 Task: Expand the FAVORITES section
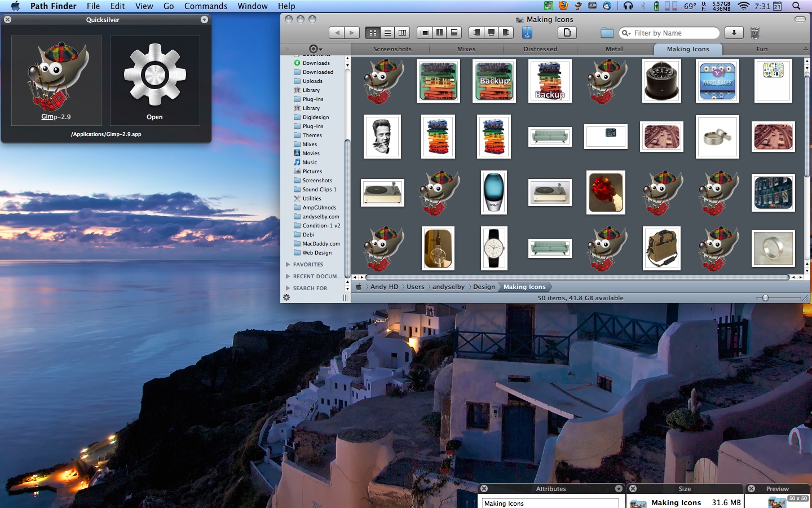click(x=288, y=264)
